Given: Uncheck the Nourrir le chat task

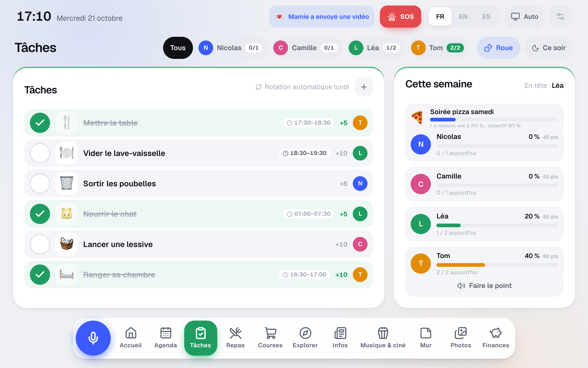Looking at the screenshot, I should coord(40,214).
